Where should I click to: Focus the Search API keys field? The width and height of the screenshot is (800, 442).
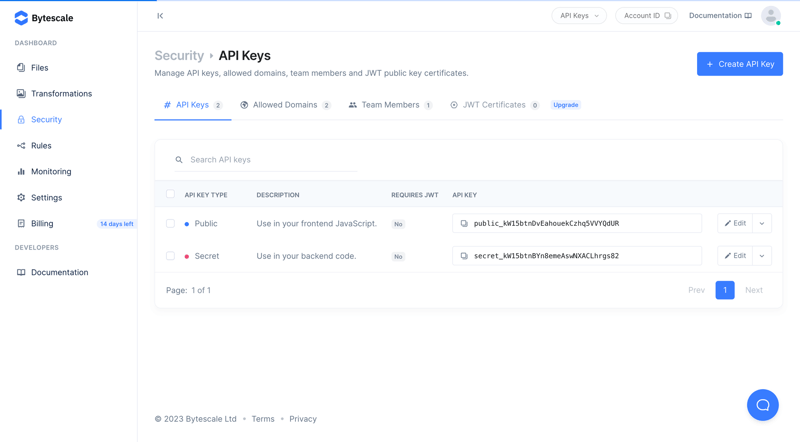click(x=270, y=160)
